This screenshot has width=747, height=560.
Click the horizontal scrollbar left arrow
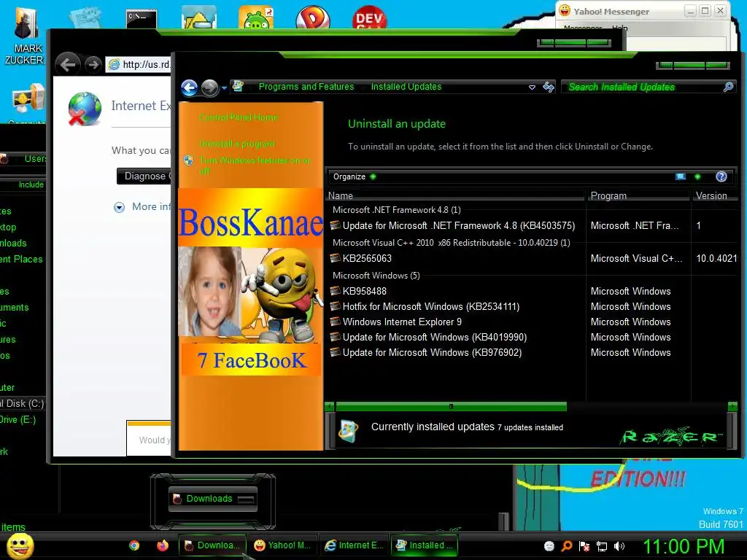329,407
